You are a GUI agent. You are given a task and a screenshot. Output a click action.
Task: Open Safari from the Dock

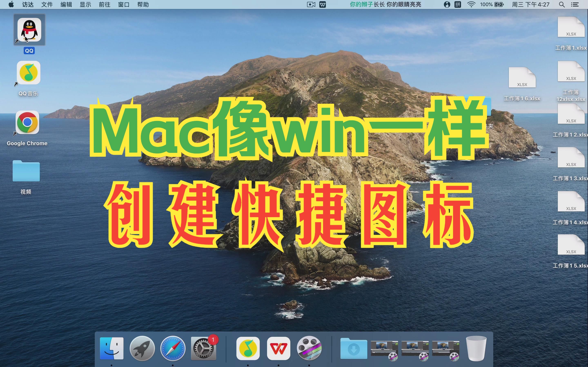tap(173, 348)
